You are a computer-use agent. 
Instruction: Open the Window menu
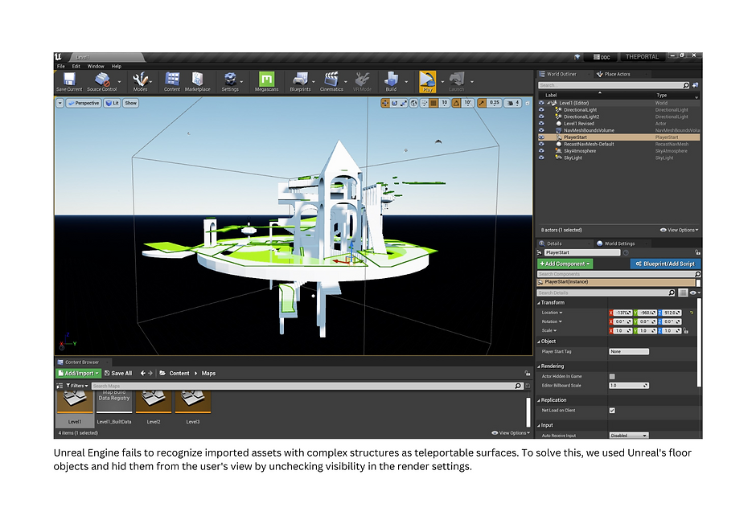[96, 67]
